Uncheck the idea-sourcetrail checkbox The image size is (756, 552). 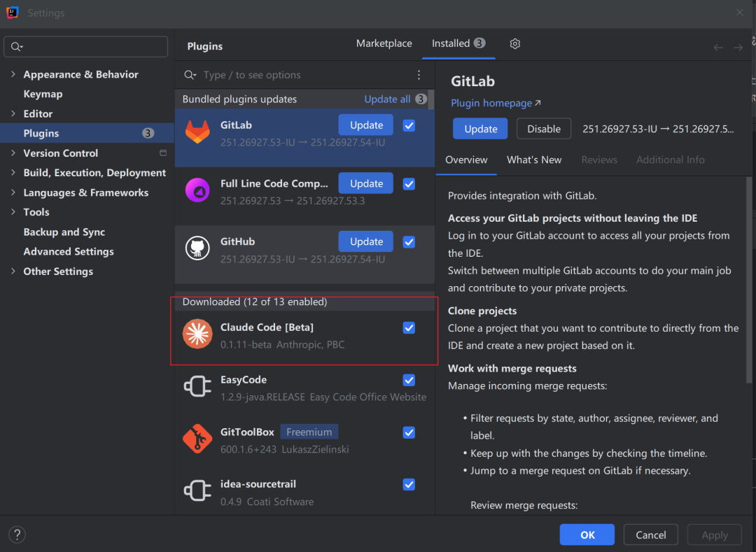click(409, 485)
